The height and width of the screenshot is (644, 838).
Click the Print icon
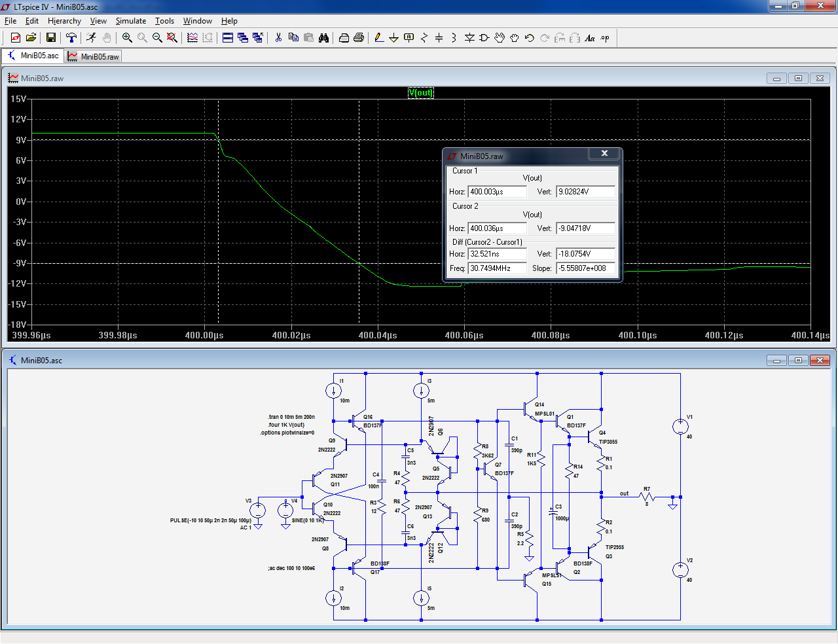(344, 38)
